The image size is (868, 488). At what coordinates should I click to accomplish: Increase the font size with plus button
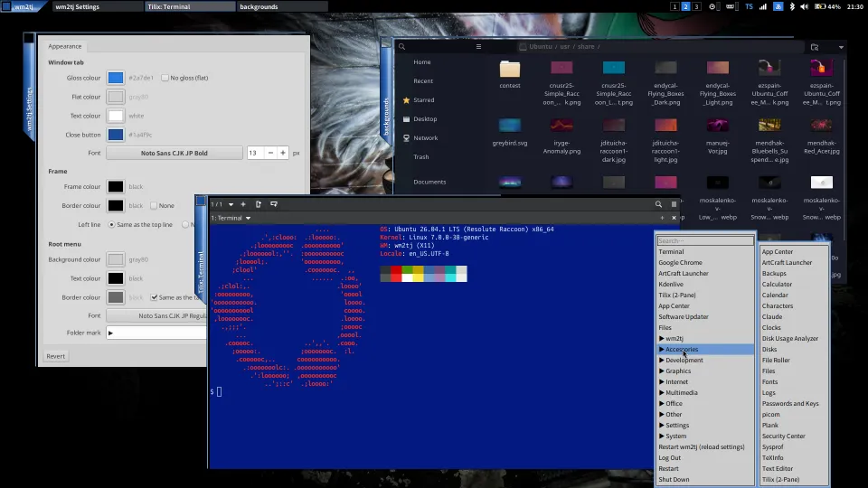(283, 154)
